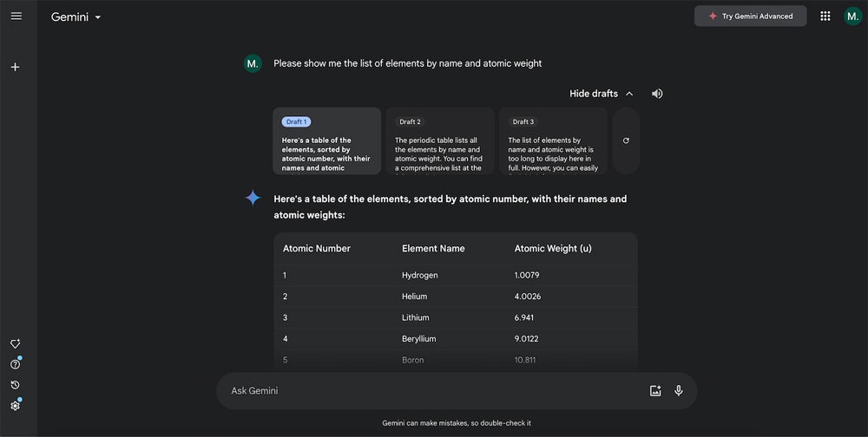This screenshot has width=868, height=437.
Task: Click the upload image icon
Action: point(655,391)
